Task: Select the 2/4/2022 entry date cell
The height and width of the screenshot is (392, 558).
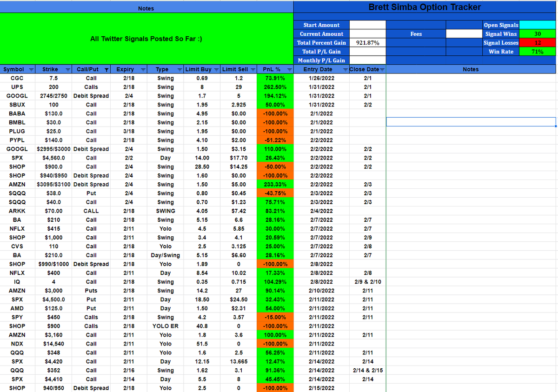Action: [x=321, y=211]
